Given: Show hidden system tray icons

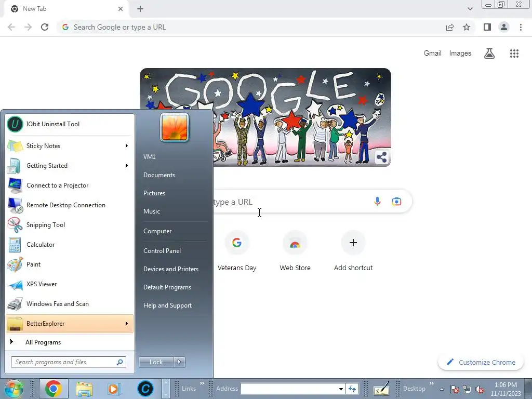Looking at the screenshot, I should click(x=442, y=389).
